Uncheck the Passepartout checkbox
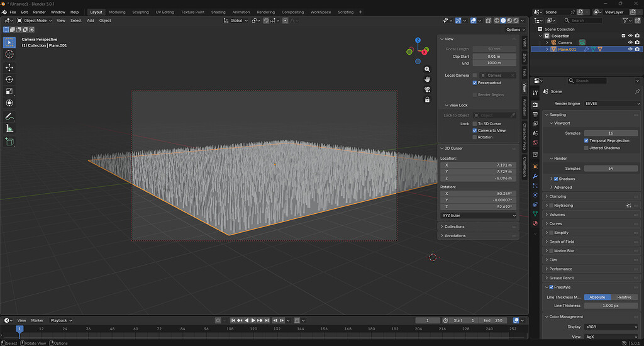Image resolution: width=644 pixels, height=346 pixels. click(475, 82)
